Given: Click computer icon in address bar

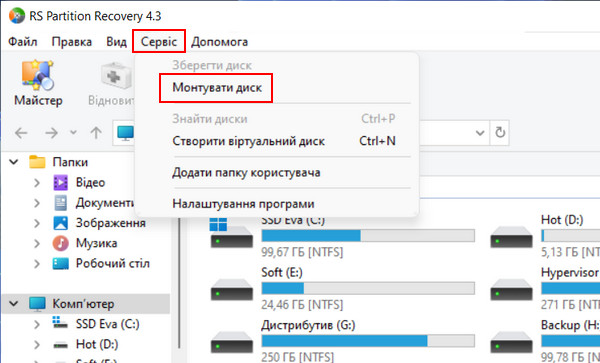Looking at the screenshot, I should pos(126,133).
